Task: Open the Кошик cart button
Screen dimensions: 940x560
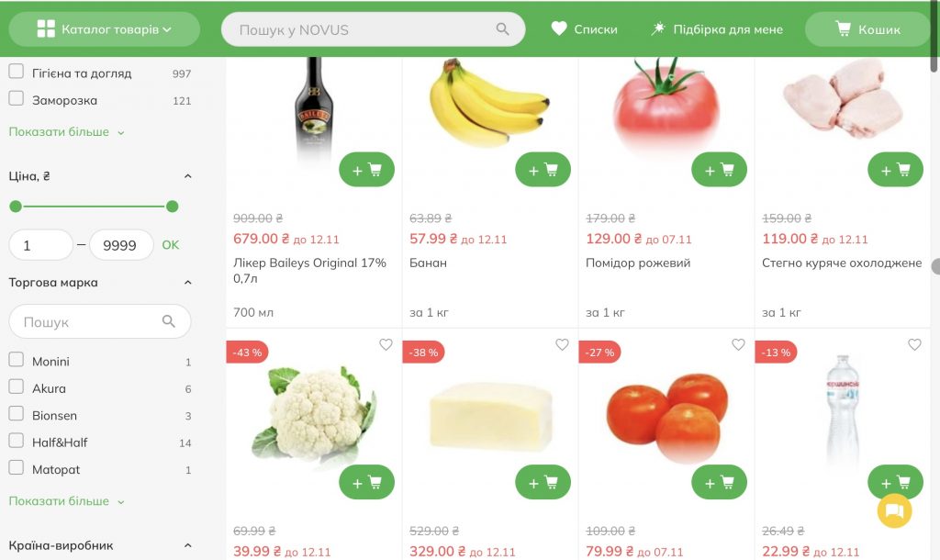Action: (867, 28)
